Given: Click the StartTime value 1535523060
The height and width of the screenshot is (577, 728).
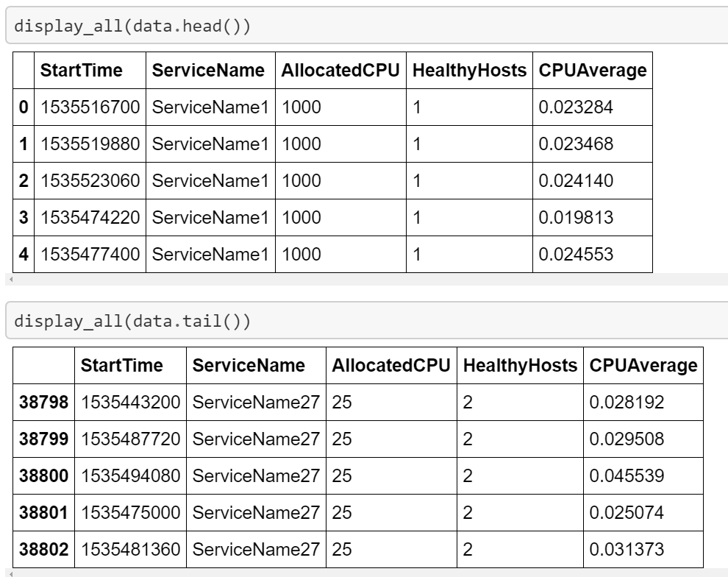Looking at the screenshot, I should [x=90, y=181].
